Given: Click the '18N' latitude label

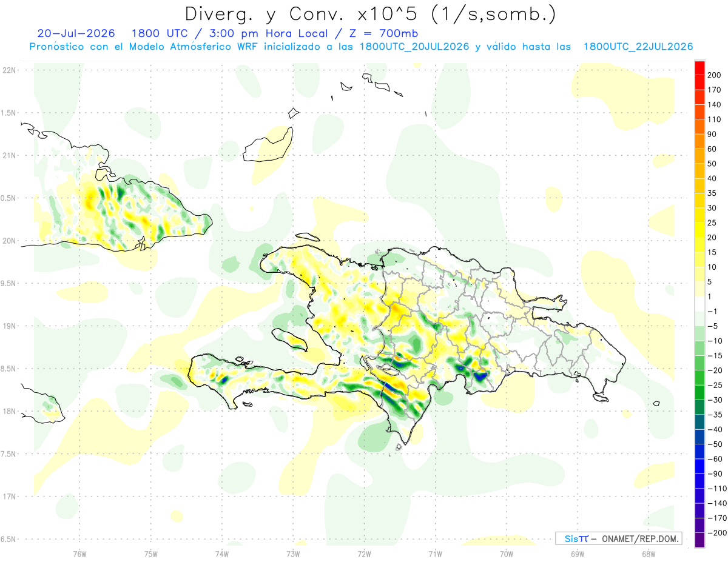Looking at the screenshot, I should pos(9,411).
